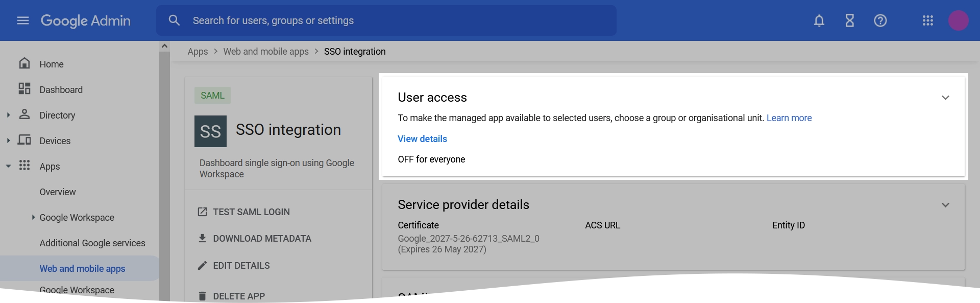Click Web and mobile apps breadcrumb
The width and height of the screenshot is (980, 303).
[266, 52]
